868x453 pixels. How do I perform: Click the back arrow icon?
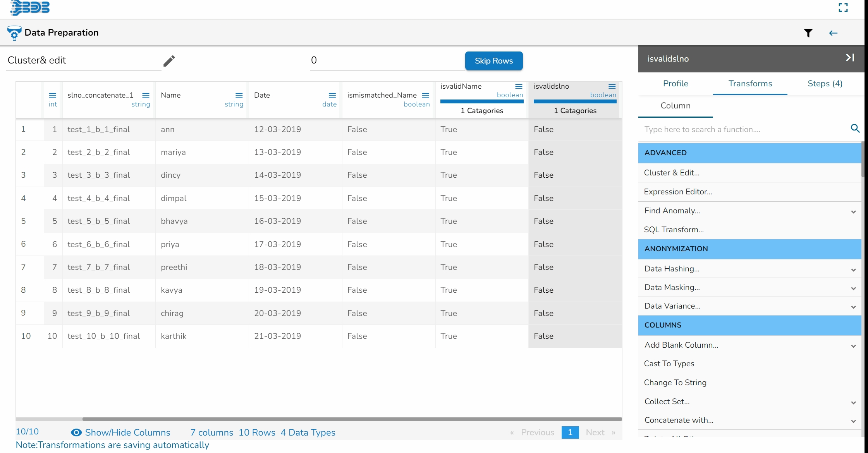(x=833, y=33)
